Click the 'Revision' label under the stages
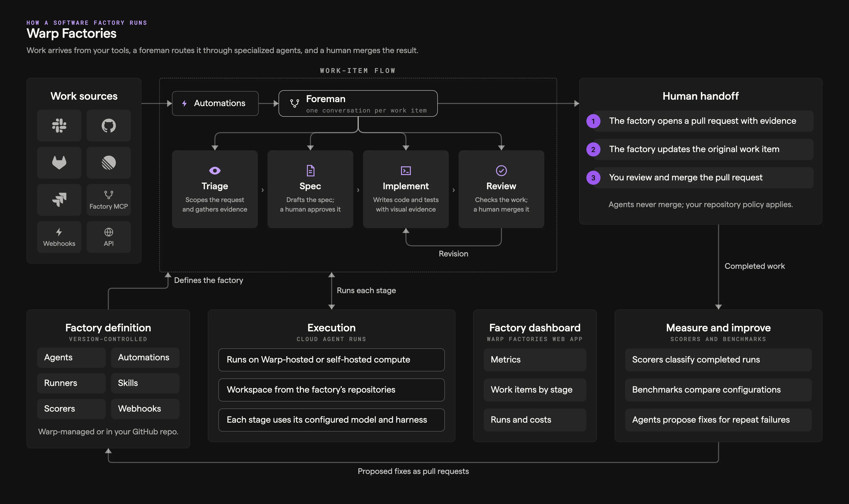Image resolution: width=849 pixels, height=504 pixels. [x=453, y=254]
